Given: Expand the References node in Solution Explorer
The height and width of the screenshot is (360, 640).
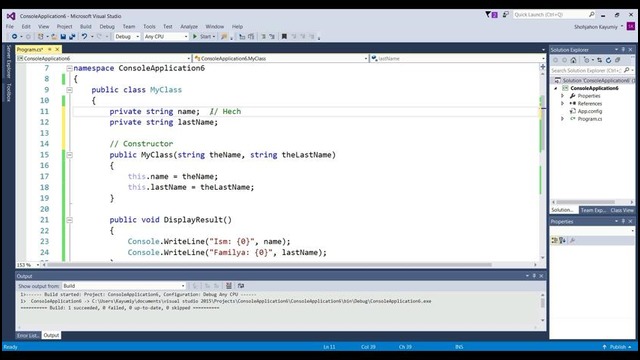Looking at the screenshot, I should pos(562,104).
